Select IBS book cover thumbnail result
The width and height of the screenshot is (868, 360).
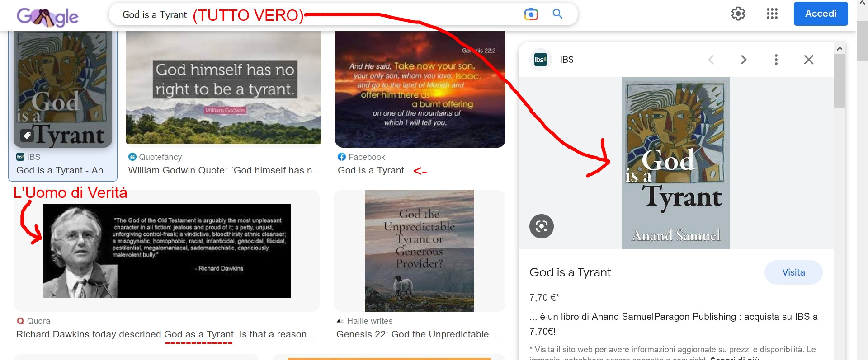click(63, 89)
